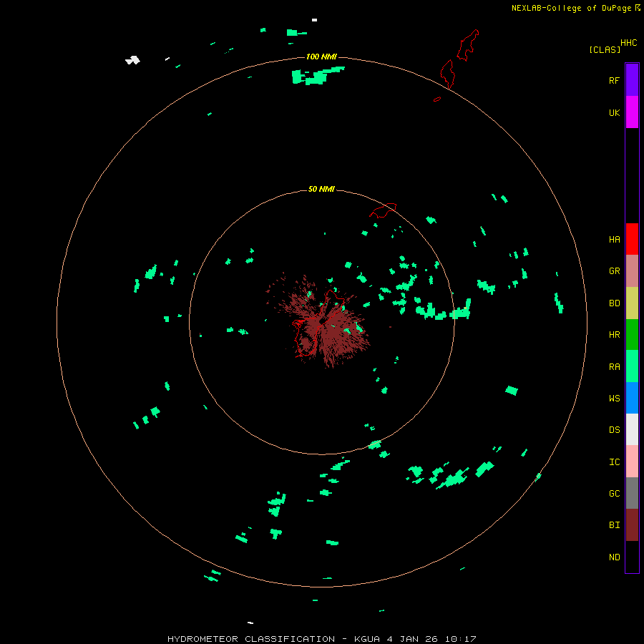644x644 pixels.
Task: Click the 'UK' legend label
Action: click(614, 113)
